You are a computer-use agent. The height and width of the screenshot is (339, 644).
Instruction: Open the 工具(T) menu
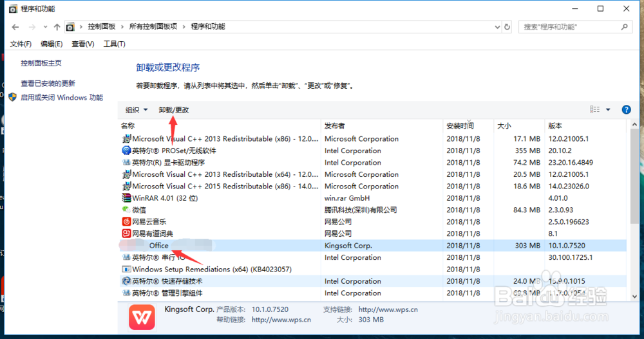coord(114,44)
